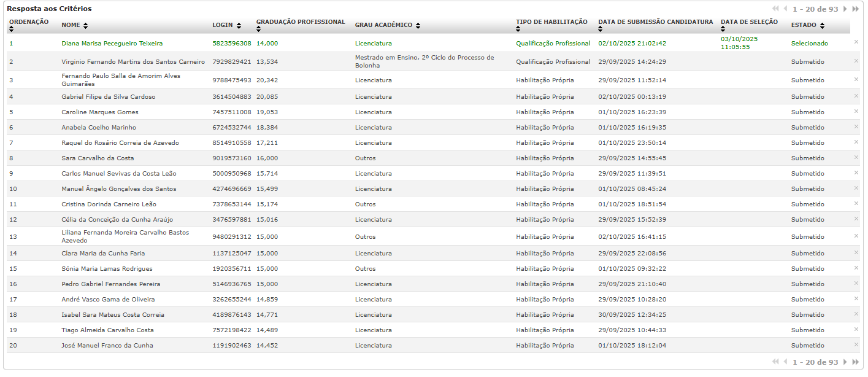The image size is (868, 377).
Task: Jump to last page in bottom pagination
Action: point(856,362)
